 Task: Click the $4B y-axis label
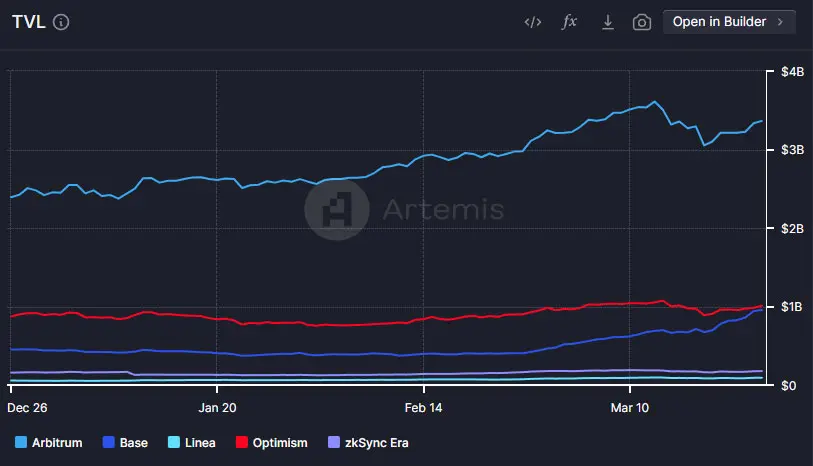click(792, 72)
